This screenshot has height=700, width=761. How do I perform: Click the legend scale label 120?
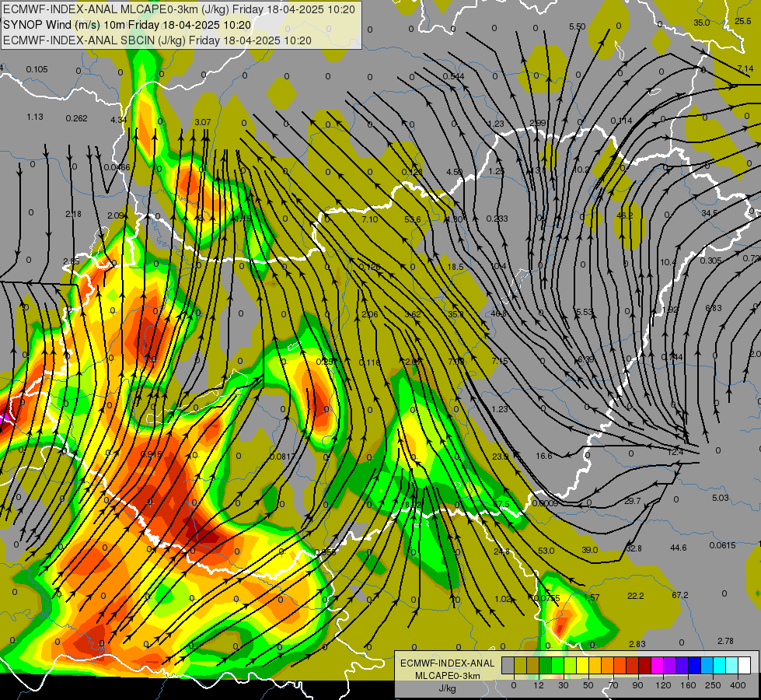pyautogui.click(x=664, y=685)
